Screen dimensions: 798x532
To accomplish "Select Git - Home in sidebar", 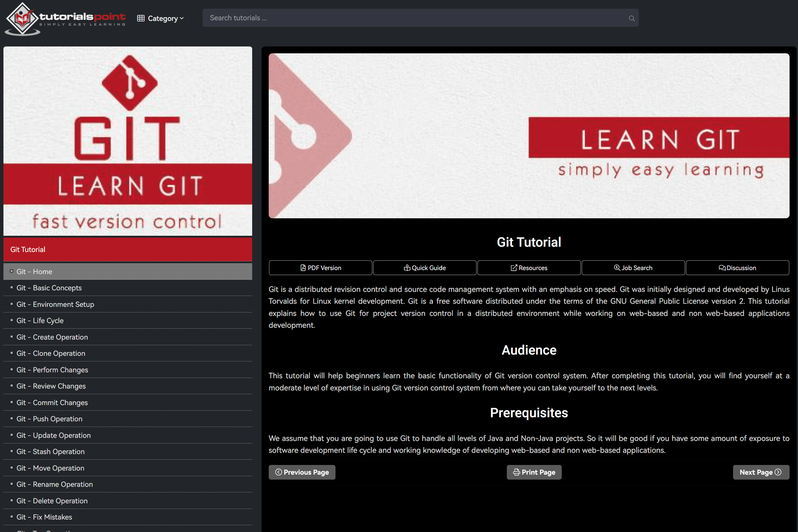I will click(x=34, y=271).
